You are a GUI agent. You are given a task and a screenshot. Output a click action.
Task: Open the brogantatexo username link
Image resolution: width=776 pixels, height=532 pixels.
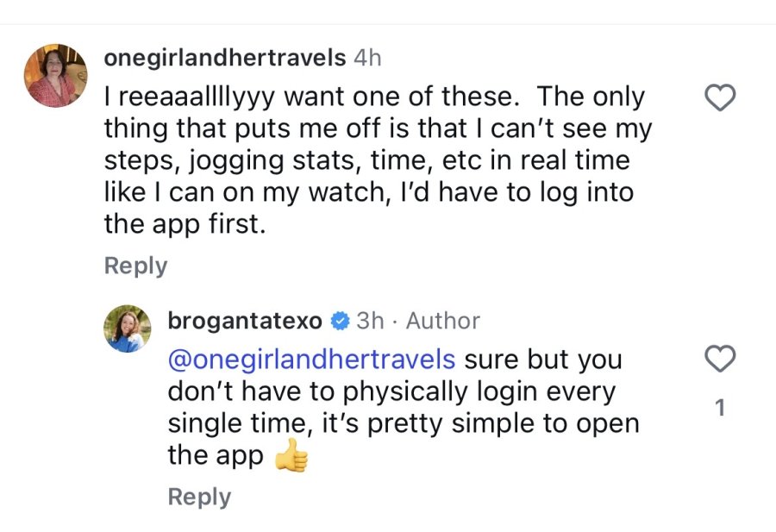click(246, 321)
